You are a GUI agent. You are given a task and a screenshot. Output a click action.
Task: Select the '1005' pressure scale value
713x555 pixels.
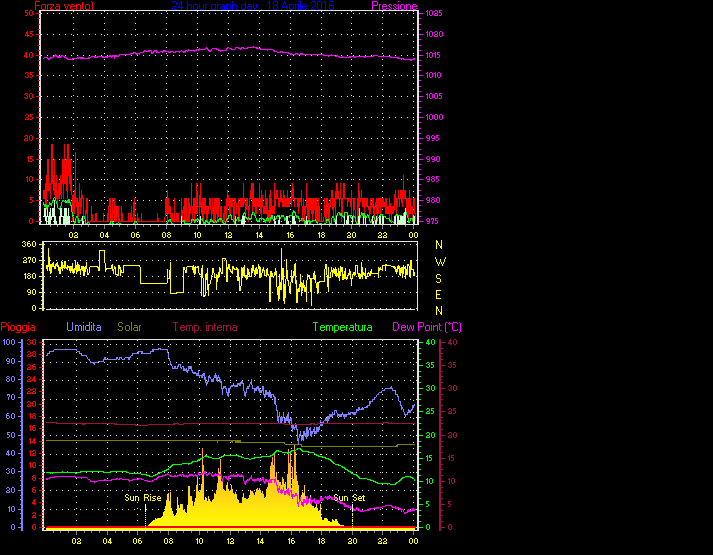point(434,96)
